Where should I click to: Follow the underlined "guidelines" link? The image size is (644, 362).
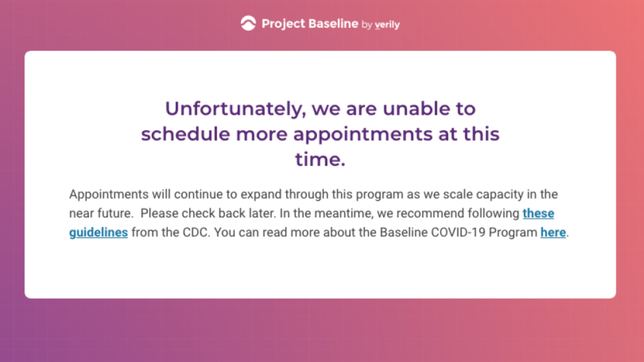pos(99,233)
